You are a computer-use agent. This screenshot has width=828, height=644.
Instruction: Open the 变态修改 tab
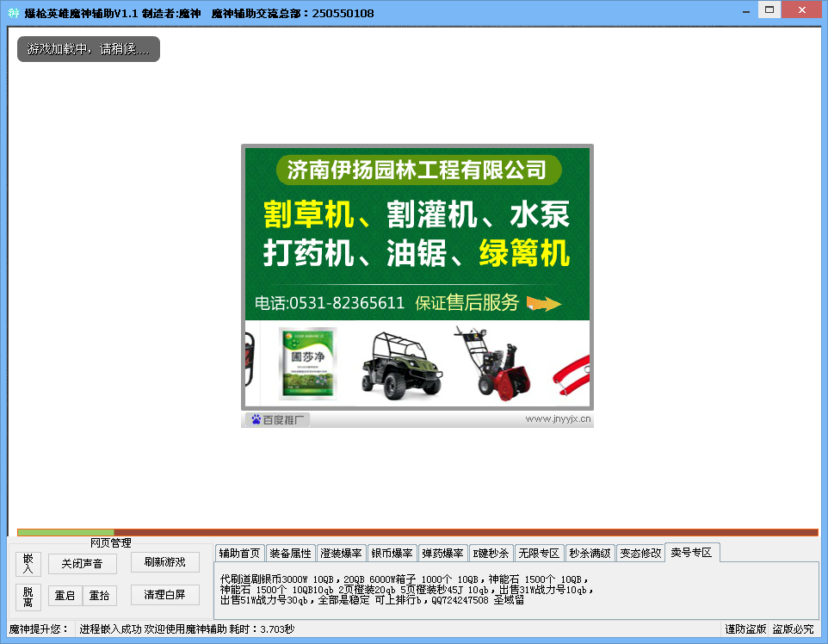tap(640, 553)
